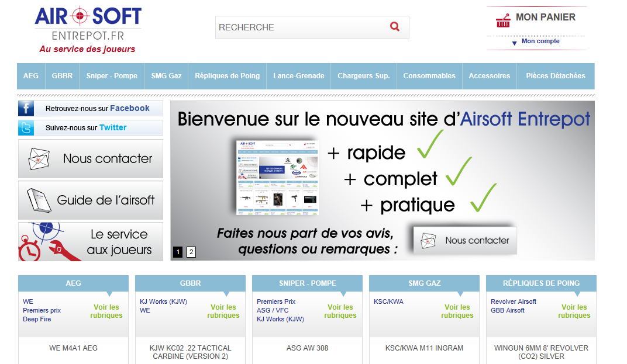Open the Revolver Airsoft category link
This screenshot has width=627, height=364.
(x=513, y=301)
